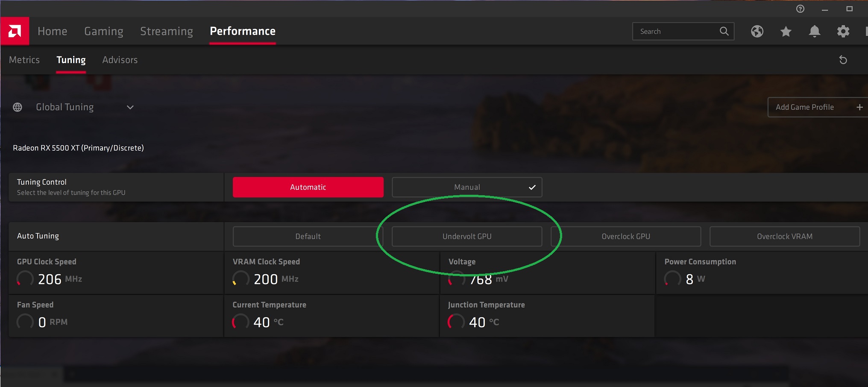Click the Global Tuning globe icon

(x=18, y=107)
